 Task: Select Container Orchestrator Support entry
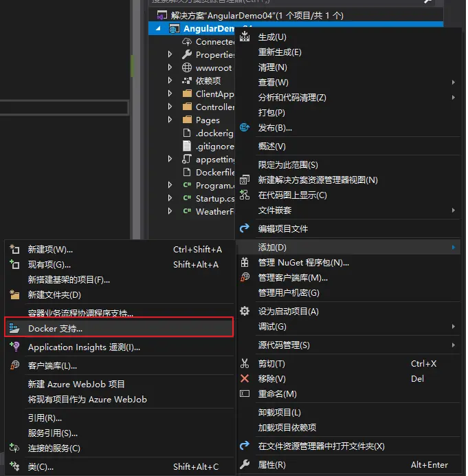click(x=119, y=313)
